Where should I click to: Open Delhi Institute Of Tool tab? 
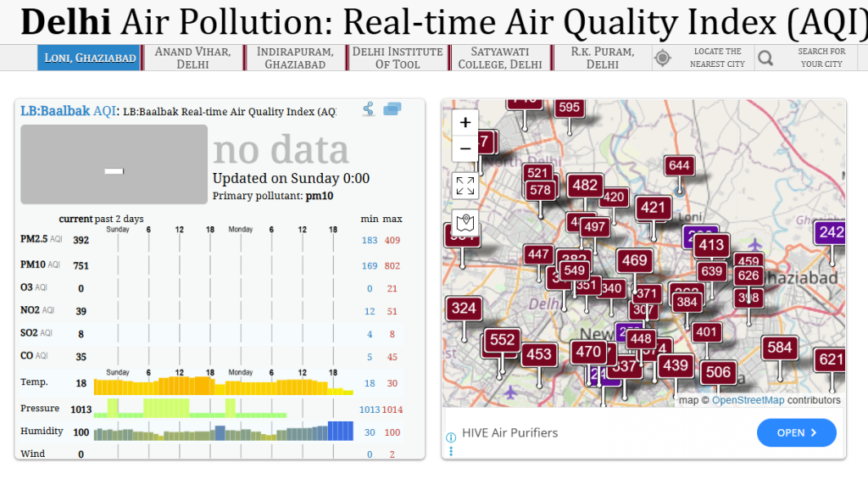click(398, 58)
